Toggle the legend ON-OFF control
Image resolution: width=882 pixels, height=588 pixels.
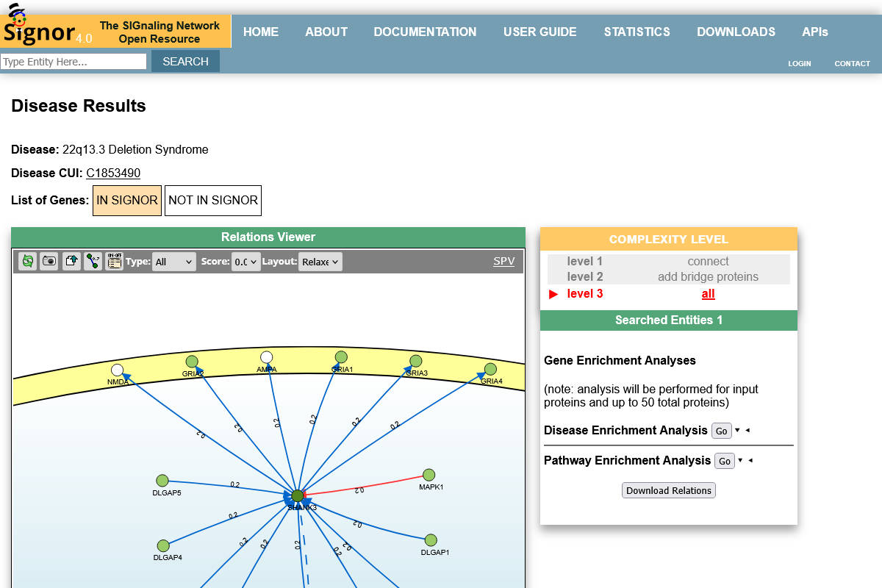click(113, 261)
